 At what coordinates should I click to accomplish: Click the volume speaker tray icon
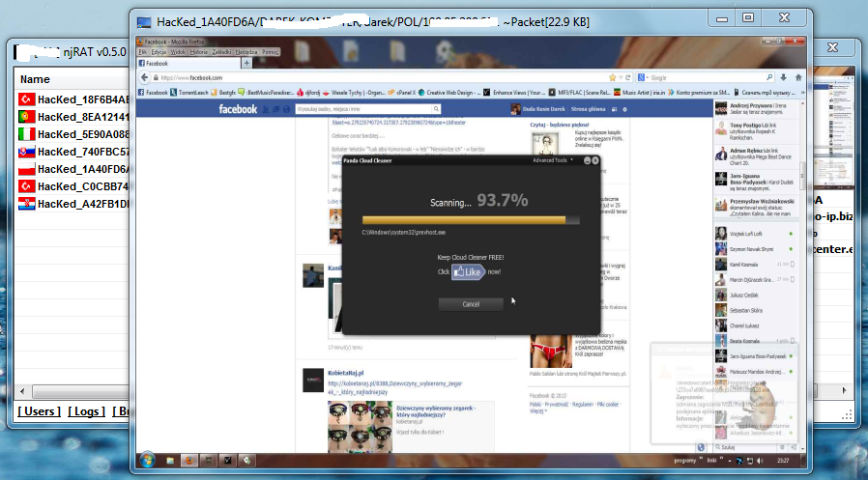760,461
